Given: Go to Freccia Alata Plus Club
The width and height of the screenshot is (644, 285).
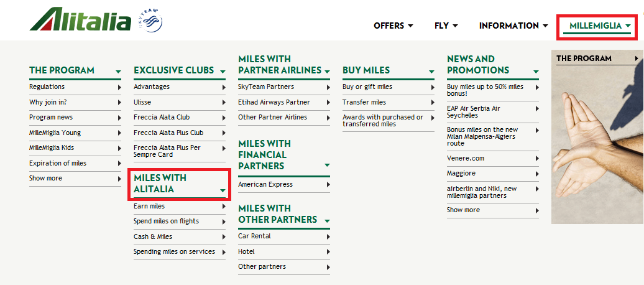Looking at the screenshot, I should 168,133.
